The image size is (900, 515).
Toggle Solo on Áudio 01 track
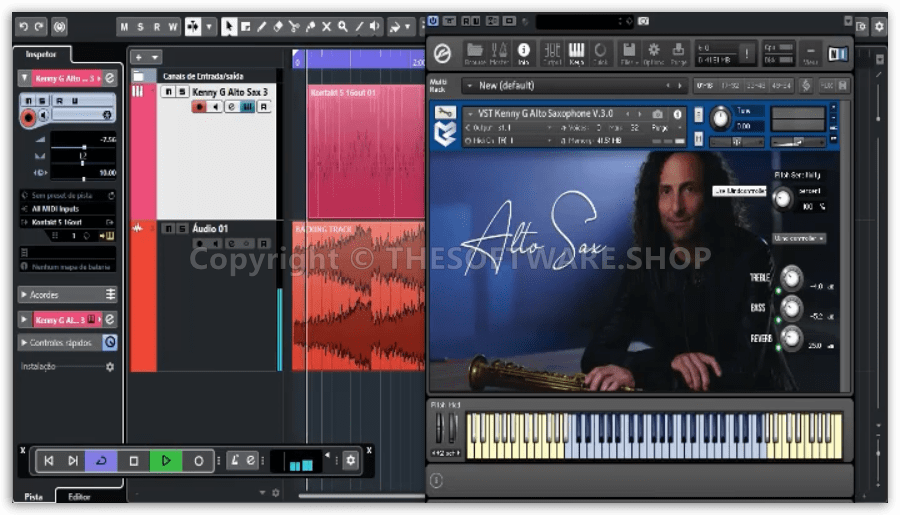tap(181, 229)
